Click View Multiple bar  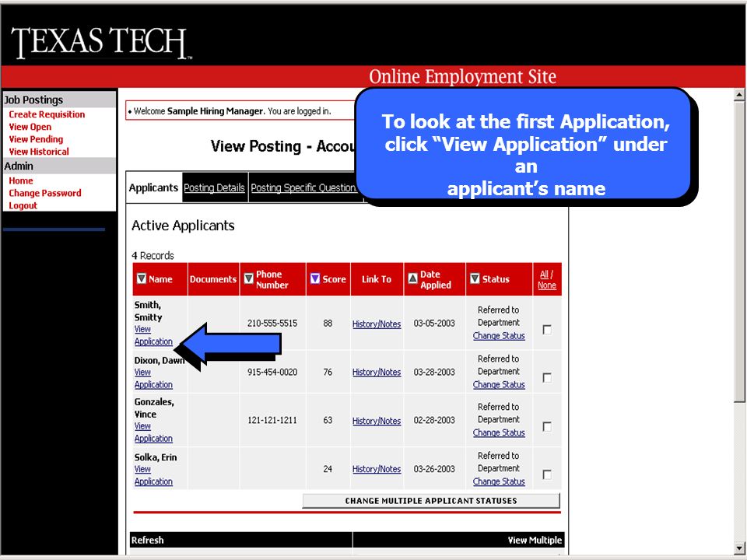click(459, 540)
